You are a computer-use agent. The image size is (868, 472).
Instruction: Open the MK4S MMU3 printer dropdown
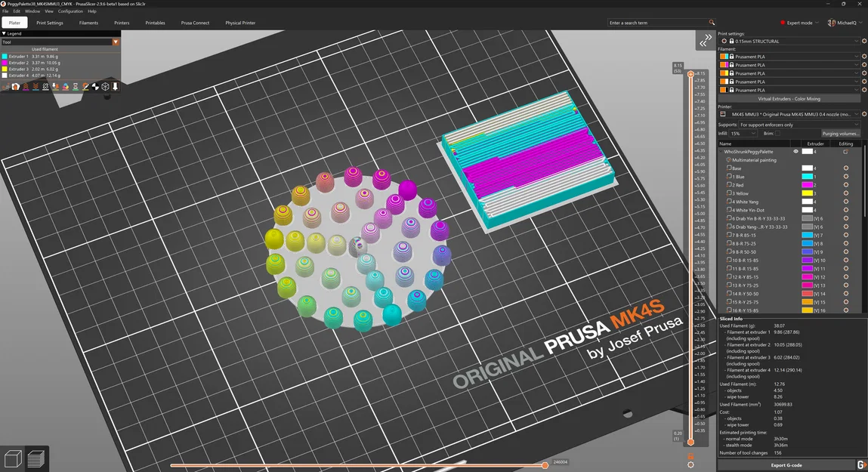tap(789, 114)
